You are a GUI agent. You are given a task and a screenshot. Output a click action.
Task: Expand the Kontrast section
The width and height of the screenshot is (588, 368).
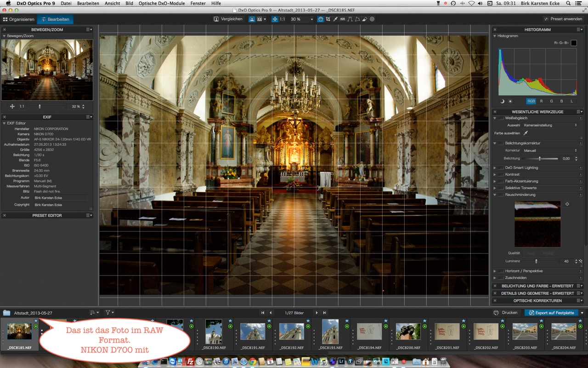[495, 175]
